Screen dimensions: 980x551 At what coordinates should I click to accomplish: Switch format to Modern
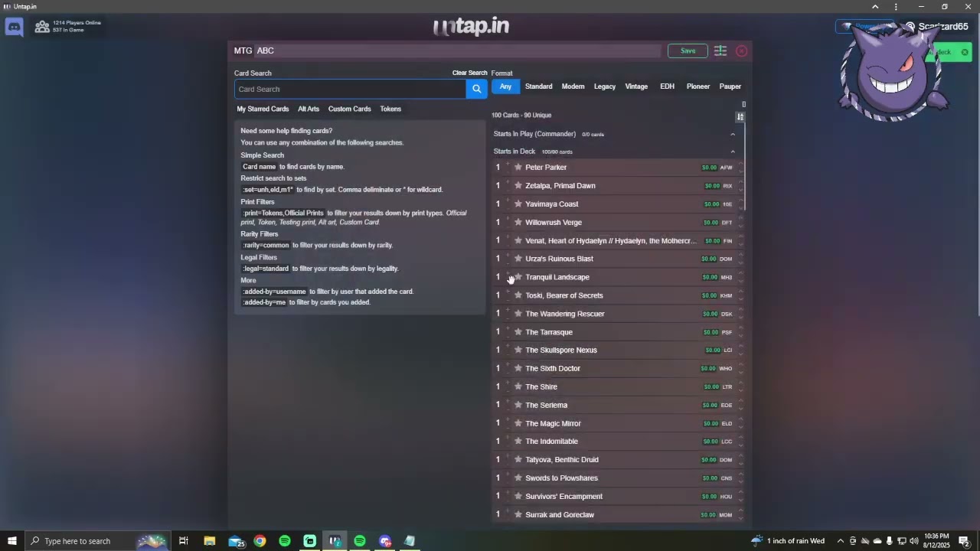point(573,86)
